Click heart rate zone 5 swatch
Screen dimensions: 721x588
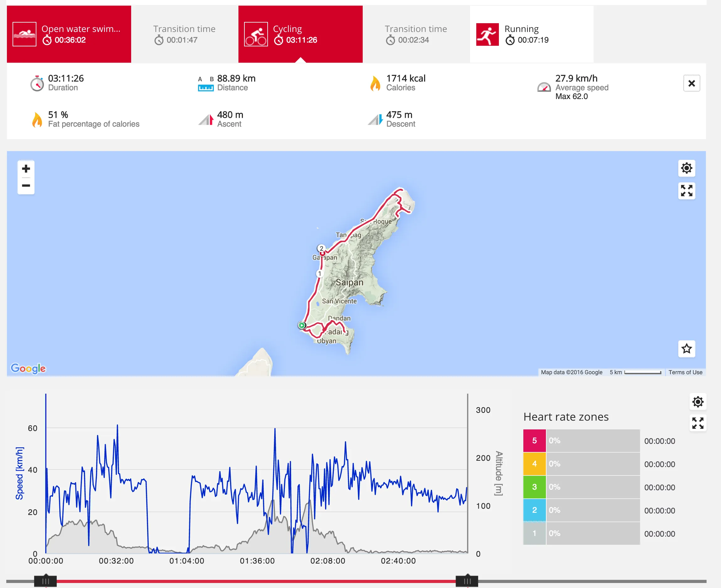click(x=534, y=441)
